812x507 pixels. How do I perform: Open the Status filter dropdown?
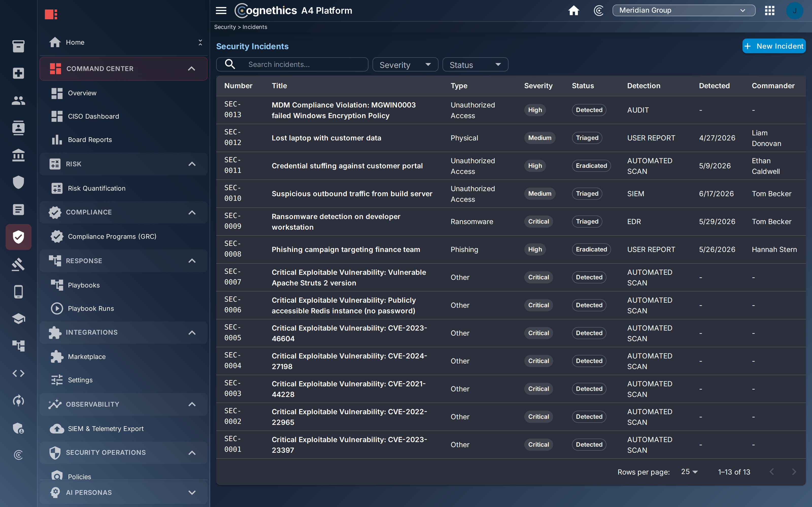tap(475, 64)
